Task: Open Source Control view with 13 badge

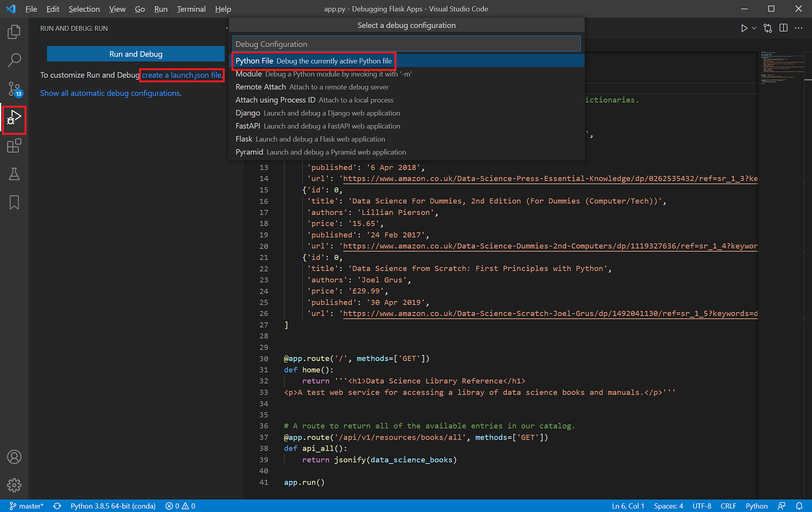Action: [x=14, y=89]
